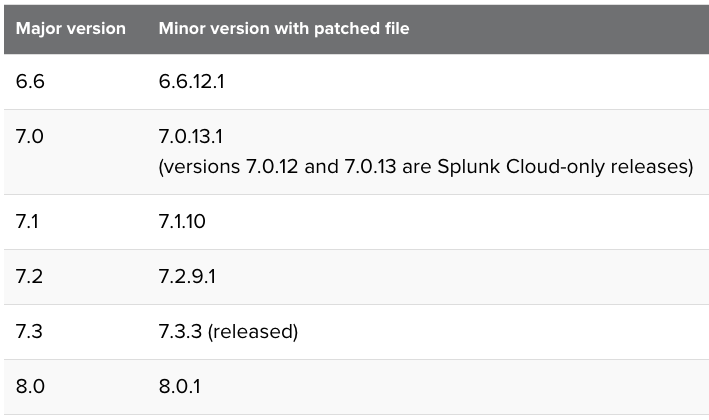This screenshot has width=709, height=420.
Task: Select the 6.6.12.1 minor version cell
Action: point(191,81)
